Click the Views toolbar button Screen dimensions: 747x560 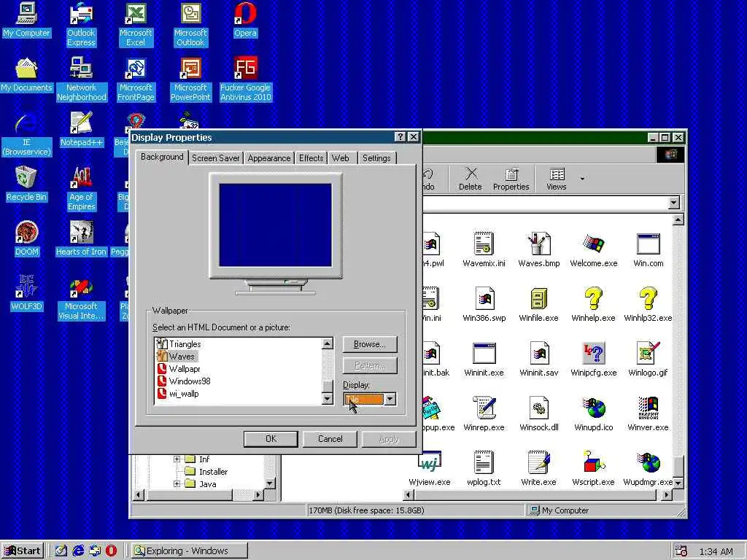click(x=557, y=179)
